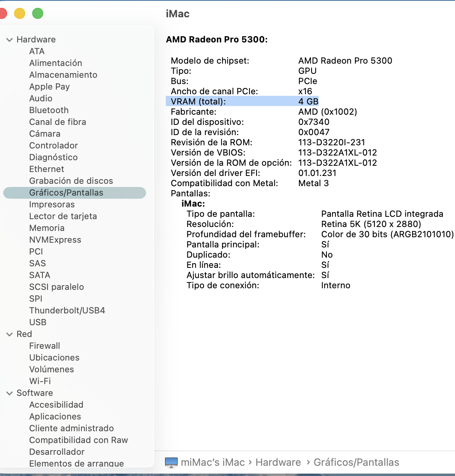Select Thunderbolt/USB4 in the hardware list
The height and width of the screenshot is (476, 455).
tap(67, 311)
